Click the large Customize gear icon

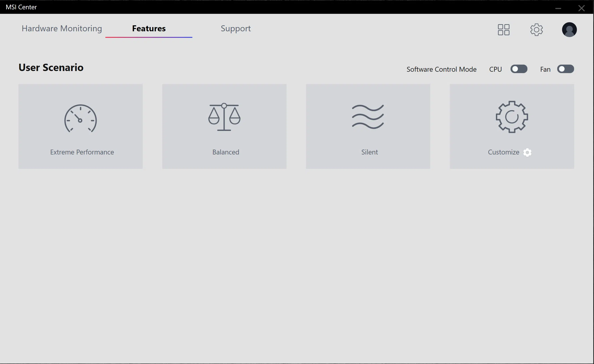click(x=512, y=117)
